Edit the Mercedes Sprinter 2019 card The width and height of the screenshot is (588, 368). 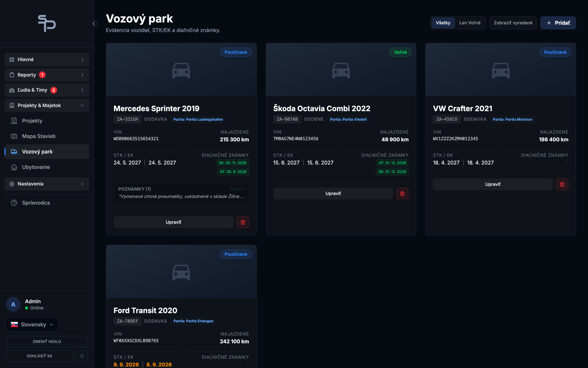[x=173, y=222]
